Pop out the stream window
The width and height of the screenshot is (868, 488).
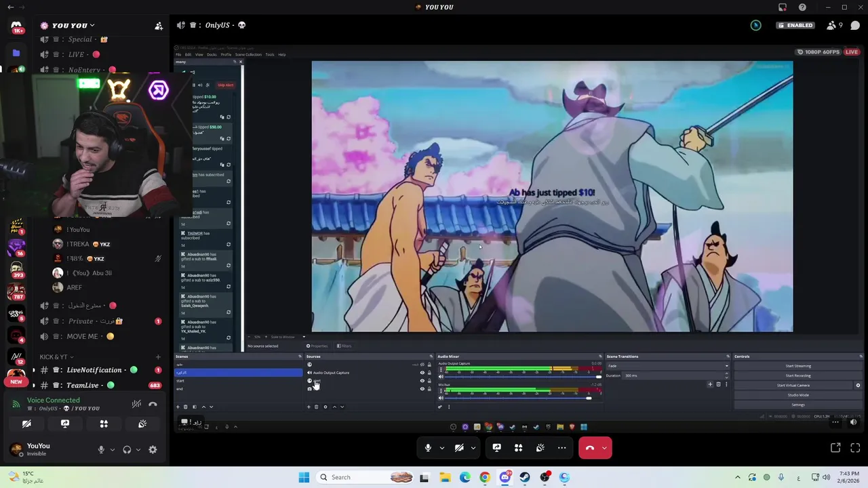[835, 447]
